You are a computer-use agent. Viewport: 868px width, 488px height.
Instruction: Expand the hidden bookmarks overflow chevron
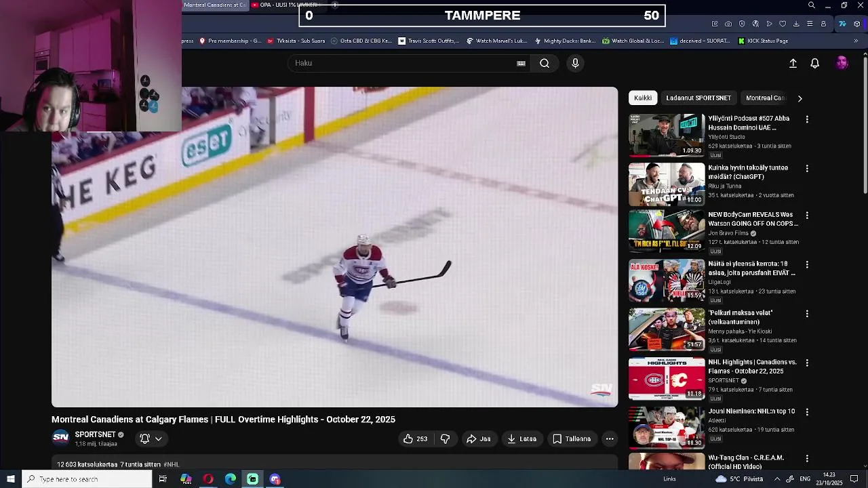(856, 41)
